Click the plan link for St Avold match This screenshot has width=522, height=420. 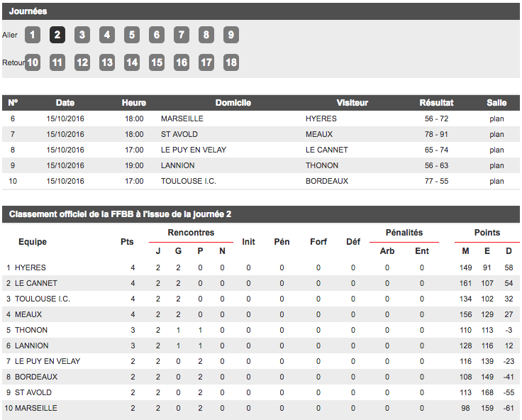[x=496, y=134]
